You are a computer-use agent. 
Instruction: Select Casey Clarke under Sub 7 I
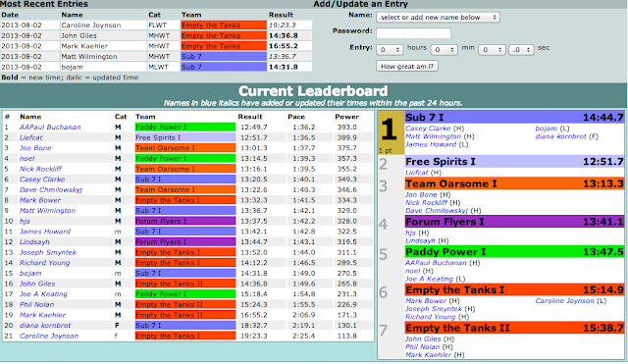click(428, 129)
